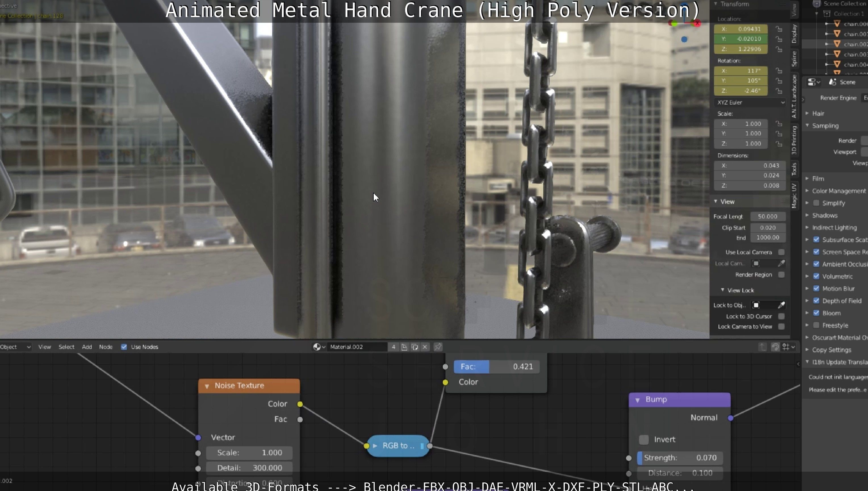Click the lock icon beside Location X
This screenshot has width=868, height=491.
click(779, 29)
